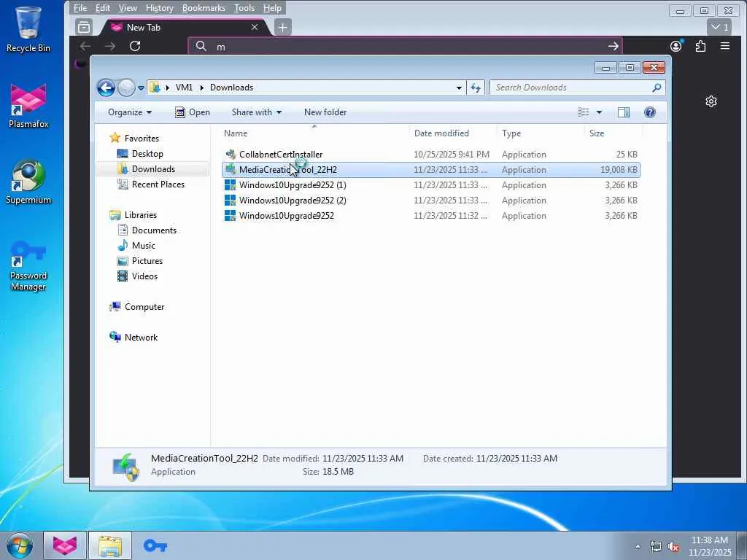Open the Organize menu
The width and height of the screenshot is (747, 560).
tap(130, 112)
